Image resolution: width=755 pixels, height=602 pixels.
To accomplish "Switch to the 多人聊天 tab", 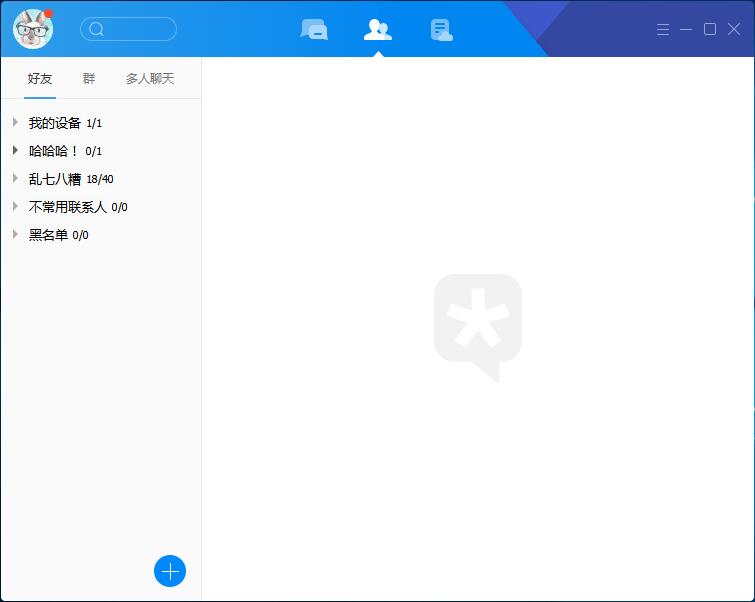I will point(150,78).
